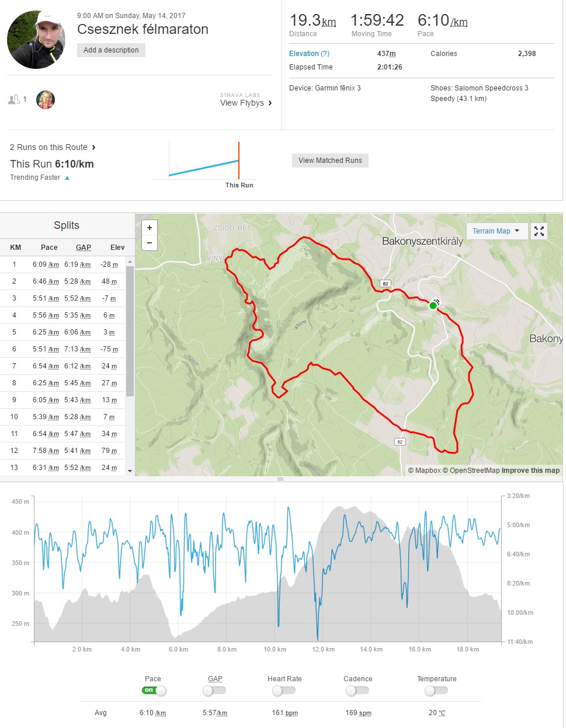Click the Elev column header in Splits

coord(117,248)
